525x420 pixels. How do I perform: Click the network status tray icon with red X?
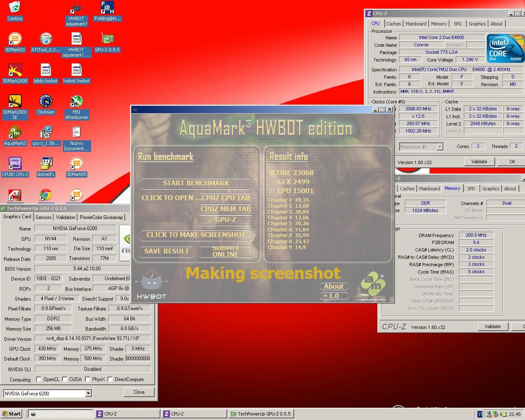(x=488, y=414)
